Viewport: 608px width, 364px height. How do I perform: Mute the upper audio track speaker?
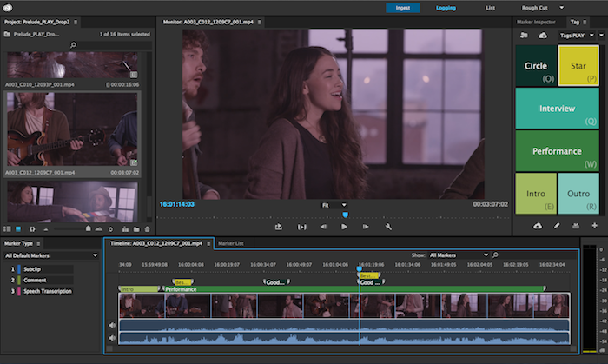tap(112, 325)
